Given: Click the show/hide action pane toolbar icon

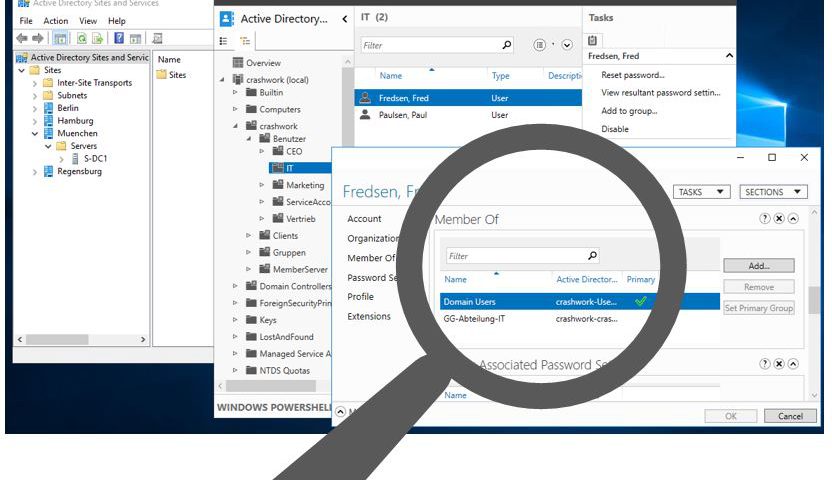Looking at the screenshot, I should point(135,39).
